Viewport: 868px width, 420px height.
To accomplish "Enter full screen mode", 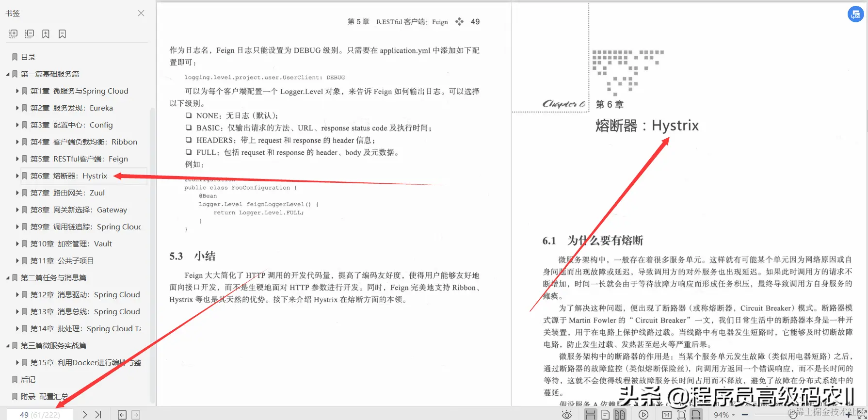I will tap(862, 415).
